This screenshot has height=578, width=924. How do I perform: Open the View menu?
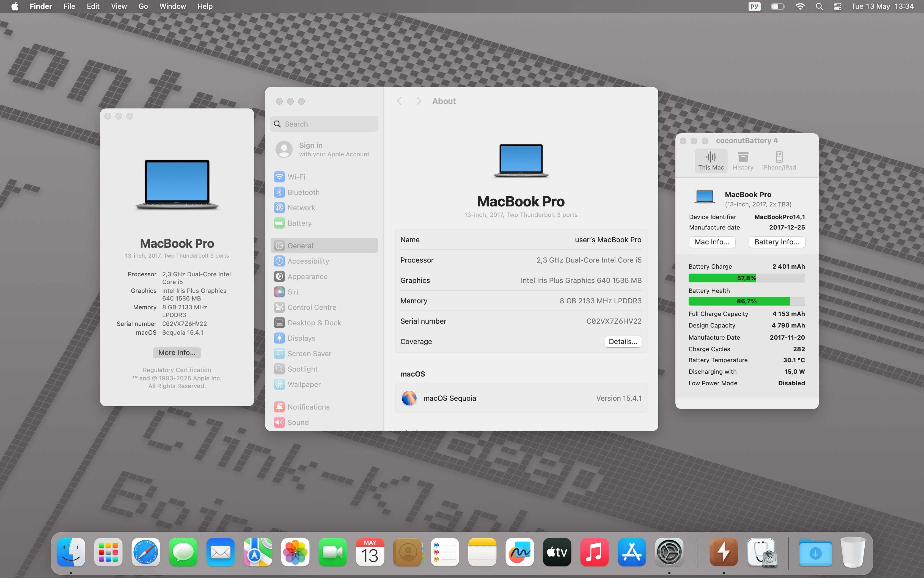(119, 7)
